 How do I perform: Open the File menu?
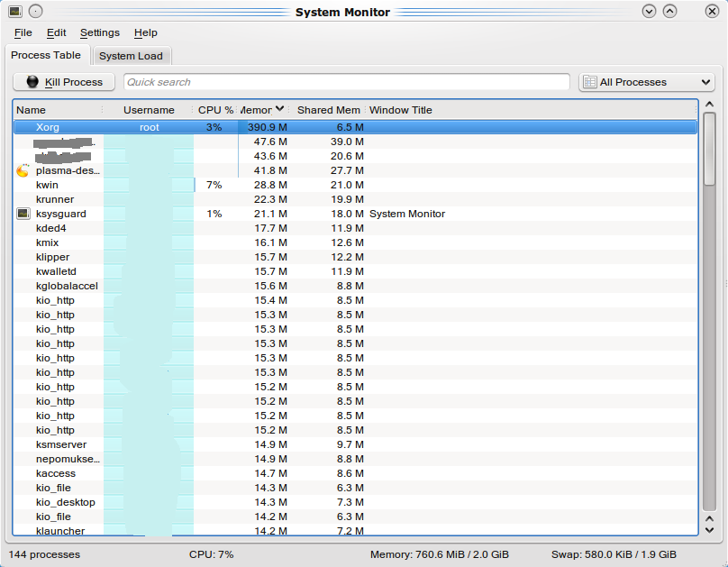(x=23, y=32)
